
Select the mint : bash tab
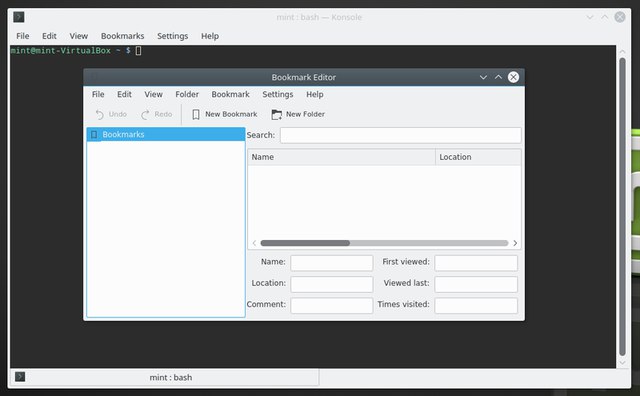pos(164,377)
